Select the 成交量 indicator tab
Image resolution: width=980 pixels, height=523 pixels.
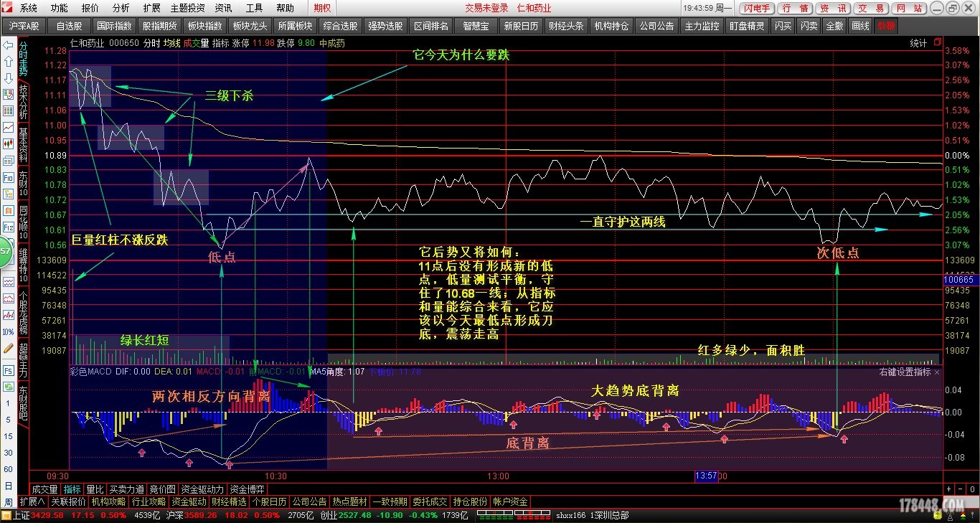[x=45, y=489]
